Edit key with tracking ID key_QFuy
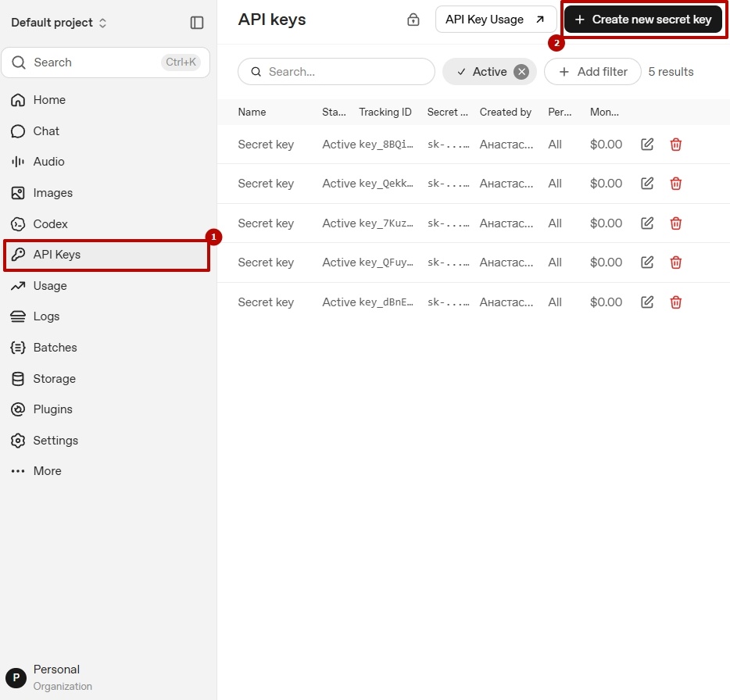 [x=647, y=262]
